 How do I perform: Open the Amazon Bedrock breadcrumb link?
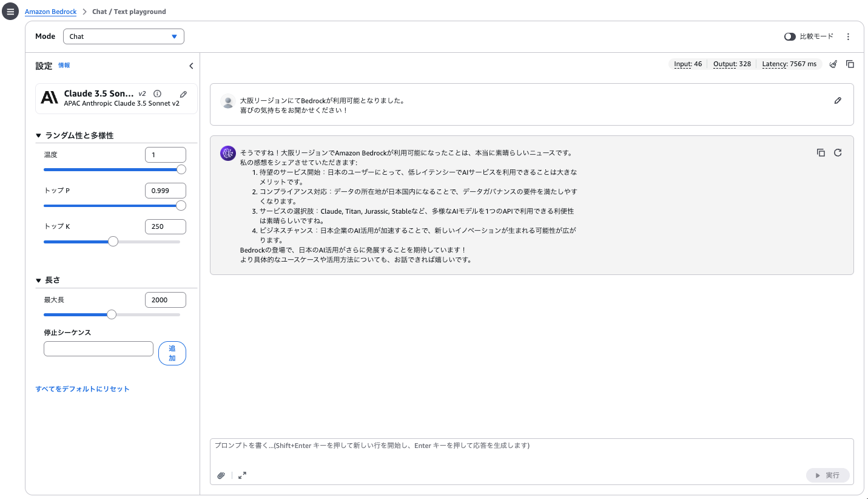pos(50,12)
